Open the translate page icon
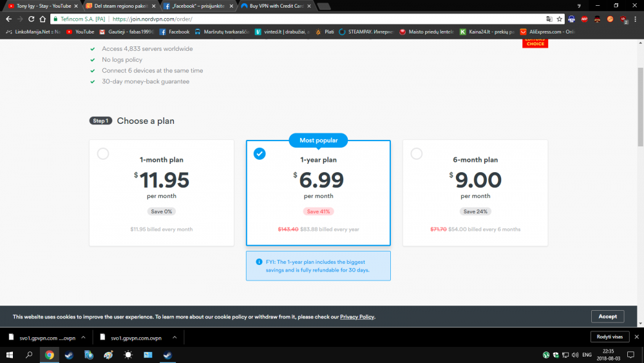 click(549, 19)
